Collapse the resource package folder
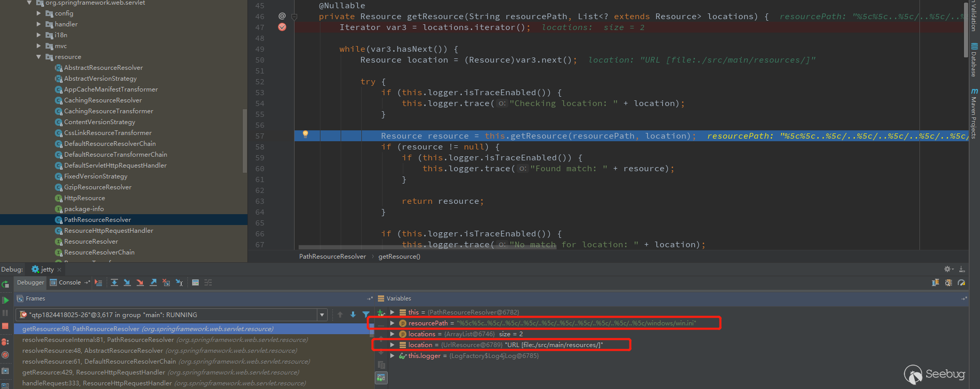 [x=39, y=57]
